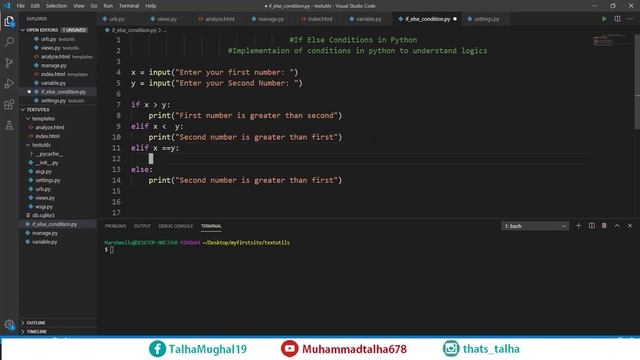Open the Source Control view

coord(9,62)
